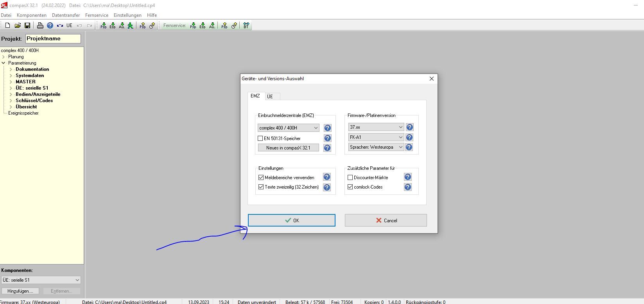Uncheck comlock-Codes checkbox
Image resolution: width=644 pixels, height=304 pixels.
pyautogui.click(x=350, y=187)
